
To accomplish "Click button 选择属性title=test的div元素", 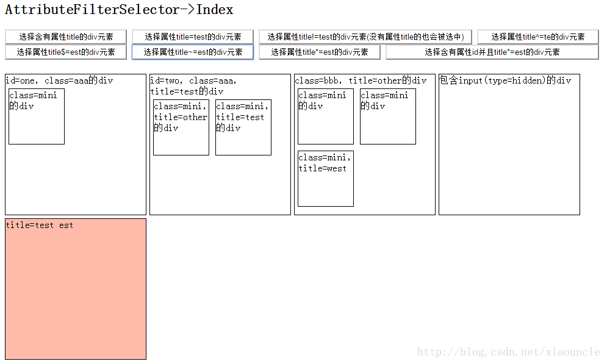I will pos(193,37).
